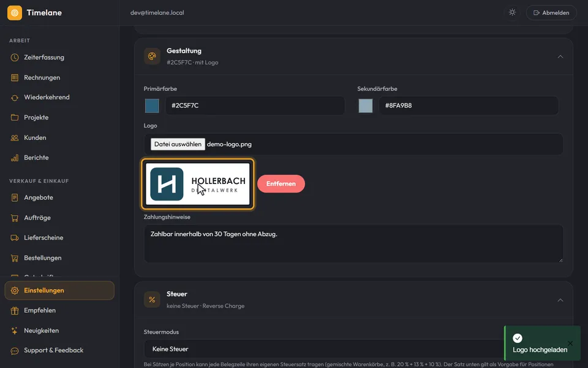Click the Kunden people icon
Image resolution: width=588 pixels, height=368 pixels.
click(x=15, y=138)
